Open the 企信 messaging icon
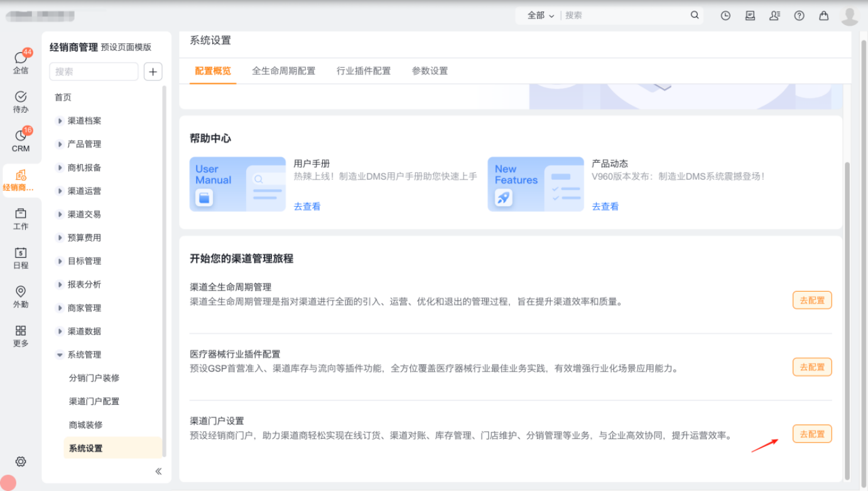Viewport: 868px width, 491px height. [21, 62]
